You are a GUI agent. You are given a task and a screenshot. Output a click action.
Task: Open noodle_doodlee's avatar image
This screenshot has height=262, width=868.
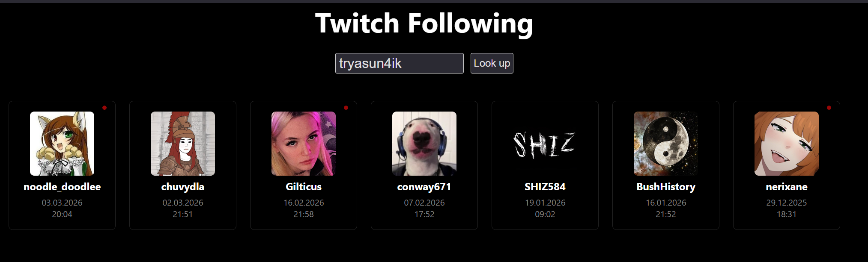62,144
